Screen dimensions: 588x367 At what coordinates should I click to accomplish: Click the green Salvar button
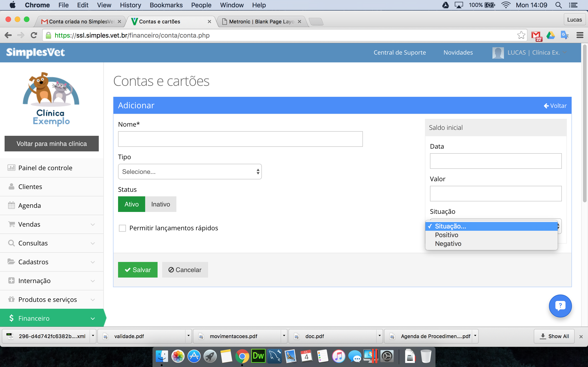coord(138,270)
